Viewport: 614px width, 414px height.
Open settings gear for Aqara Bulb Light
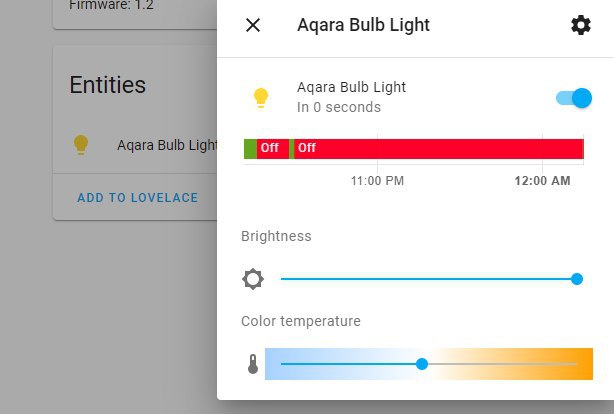tap(581, 25)
